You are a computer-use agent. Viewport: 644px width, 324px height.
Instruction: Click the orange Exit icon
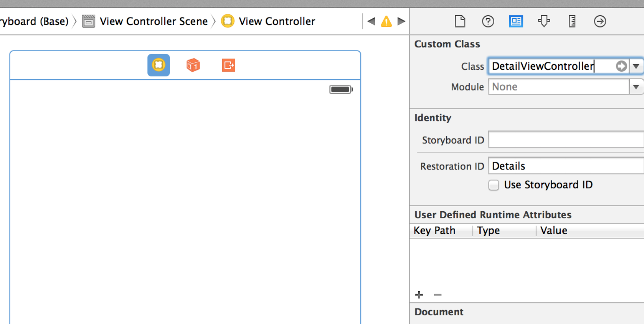point(229,65)
